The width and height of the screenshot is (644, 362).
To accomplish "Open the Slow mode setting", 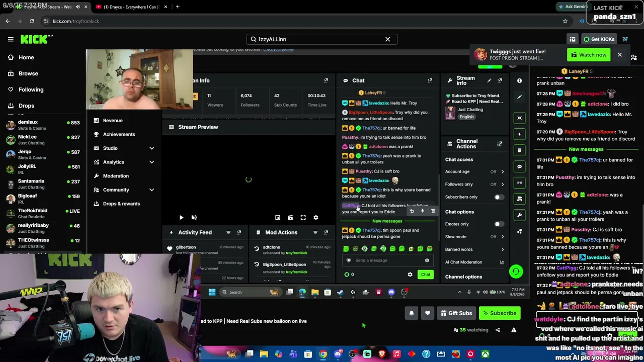I will pyautogui.click(x=475, y=237).
